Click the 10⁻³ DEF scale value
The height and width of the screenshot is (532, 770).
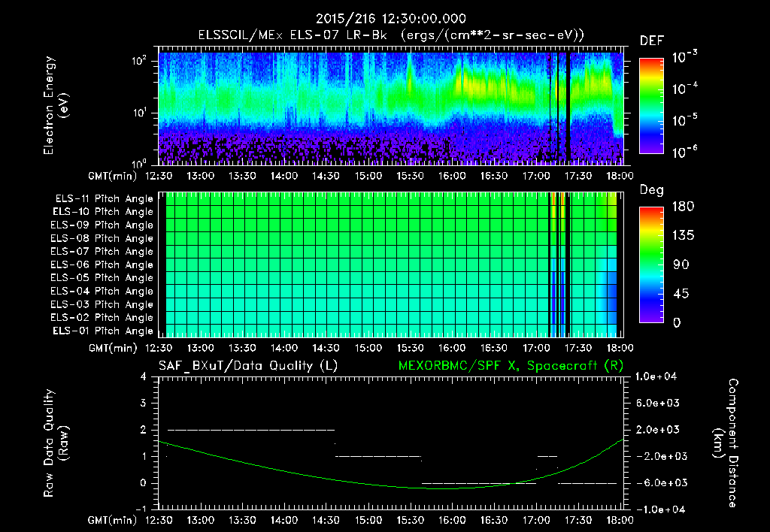[x=684, y=57]
